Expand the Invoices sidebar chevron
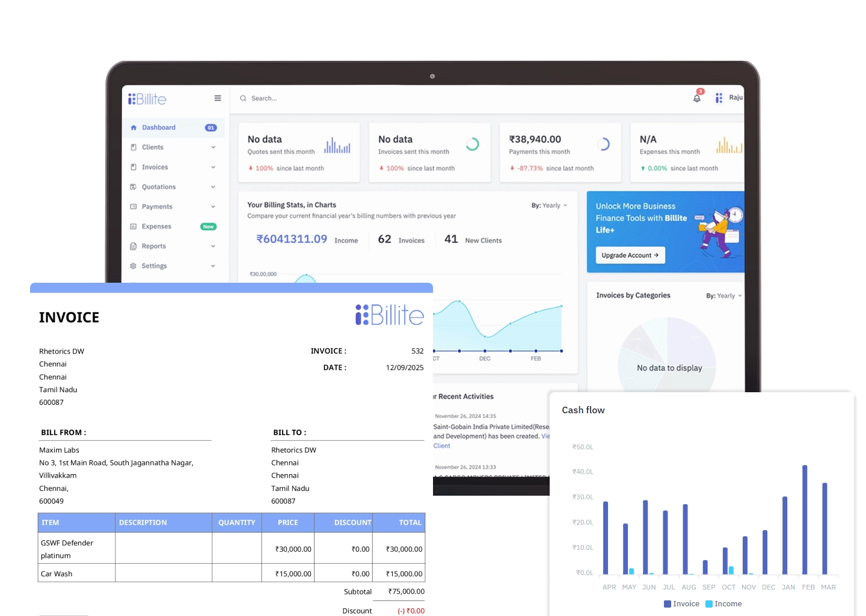This screenshot has height=616, width=866. click(213, 167)
